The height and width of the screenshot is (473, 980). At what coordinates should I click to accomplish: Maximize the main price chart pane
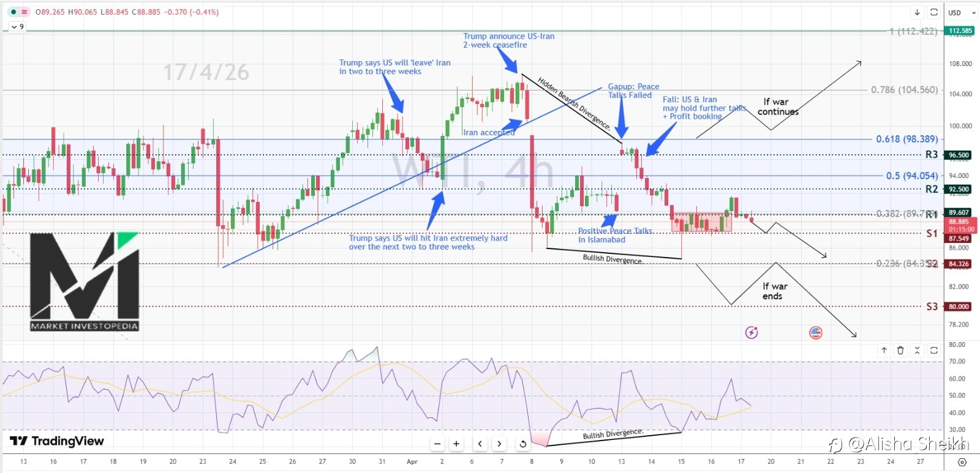click(934, 12)
